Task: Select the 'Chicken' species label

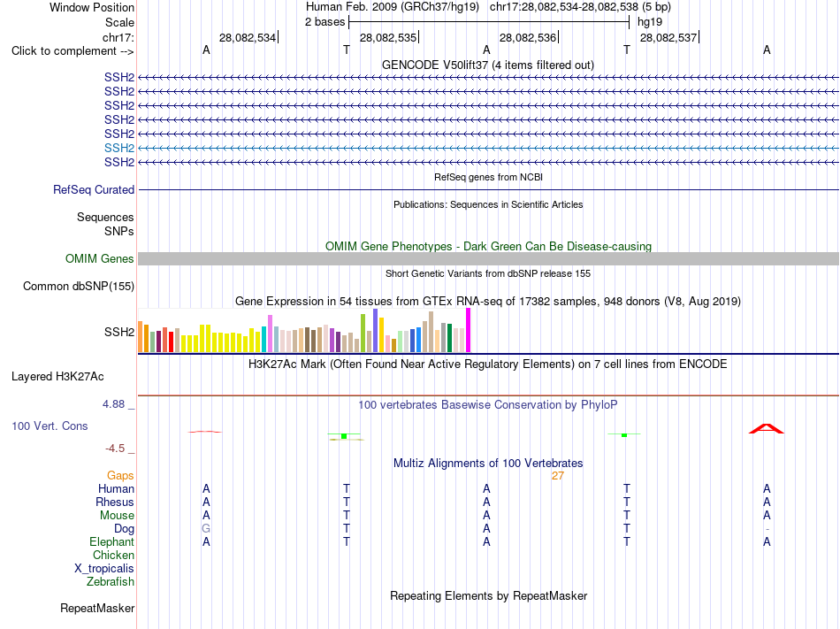Action: (x=113, y=555)
